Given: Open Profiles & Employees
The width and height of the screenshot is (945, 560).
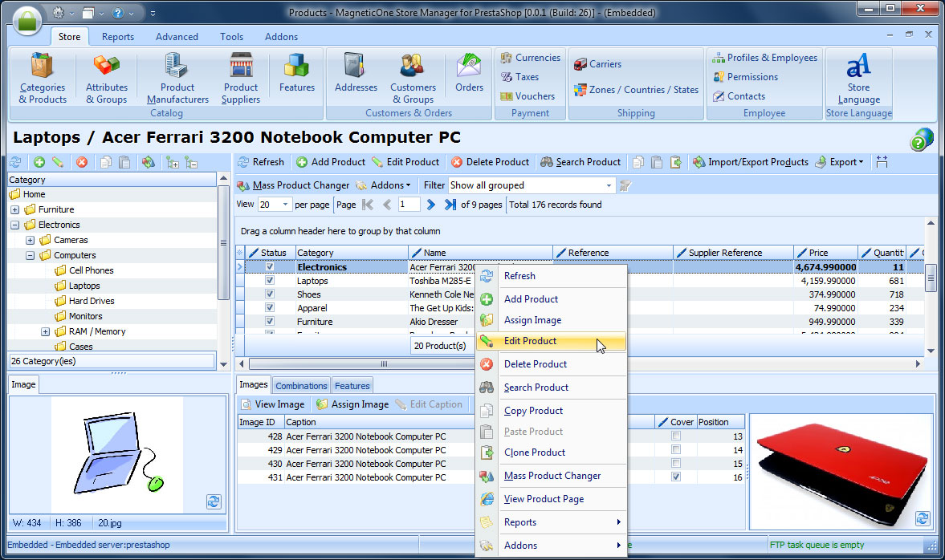Looking at the screenshot, I should tap(765, 58).
